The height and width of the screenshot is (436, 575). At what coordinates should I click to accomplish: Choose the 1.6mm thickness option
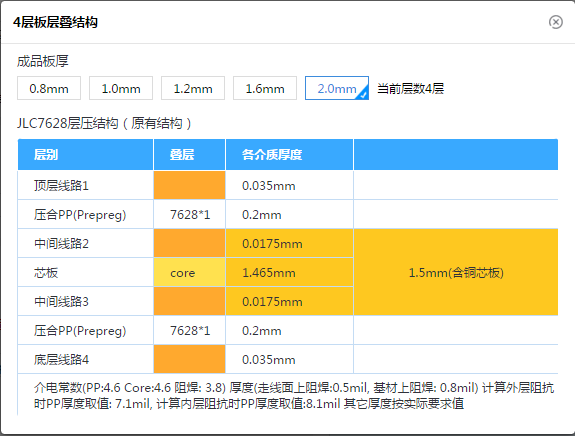[265, 88]
